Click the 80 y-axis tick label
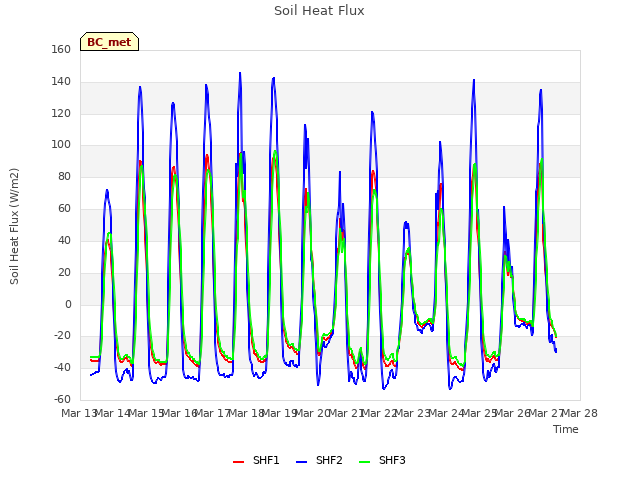This screenshot has height=480, width=640. (64, 177)
